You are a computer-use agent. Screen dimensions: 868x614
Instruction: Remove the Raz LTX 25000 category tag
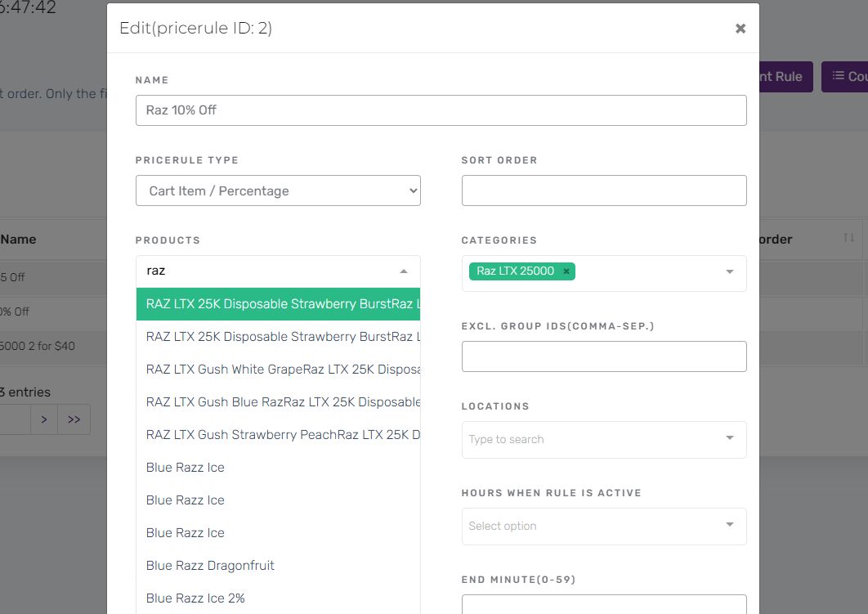click(566, 271)
